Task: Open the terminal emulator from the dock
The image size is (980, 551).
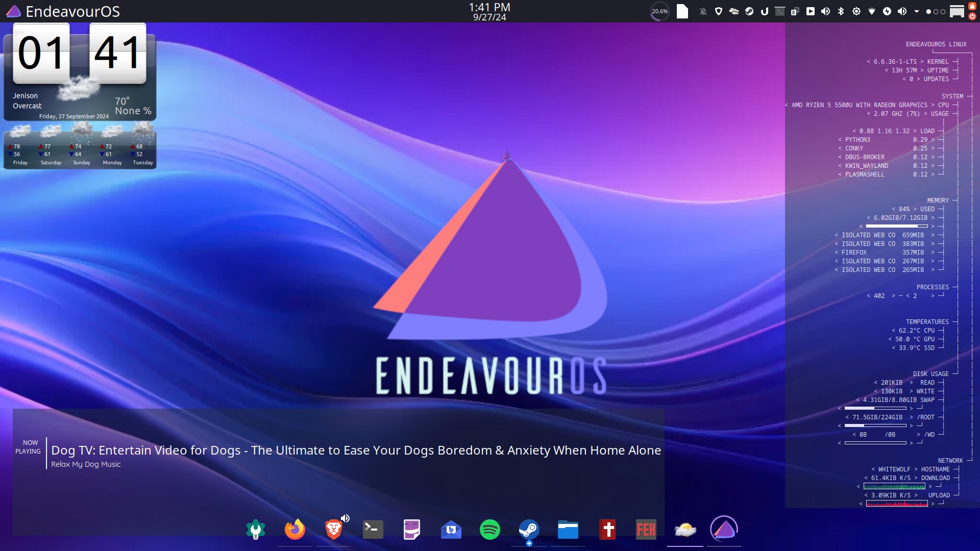Action: pos(373,530)
